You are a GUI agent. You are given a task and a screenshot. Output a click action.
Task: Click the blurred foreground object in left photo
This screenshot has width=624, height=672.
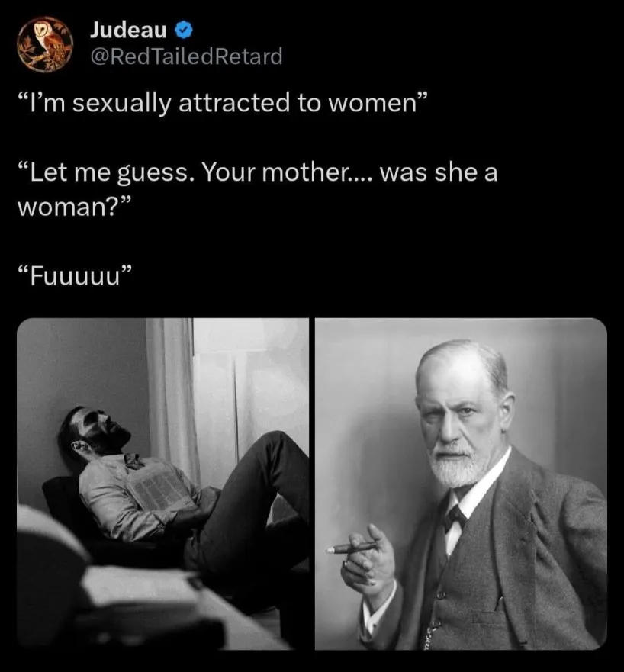pyautogui.click(x=107, y=600)
